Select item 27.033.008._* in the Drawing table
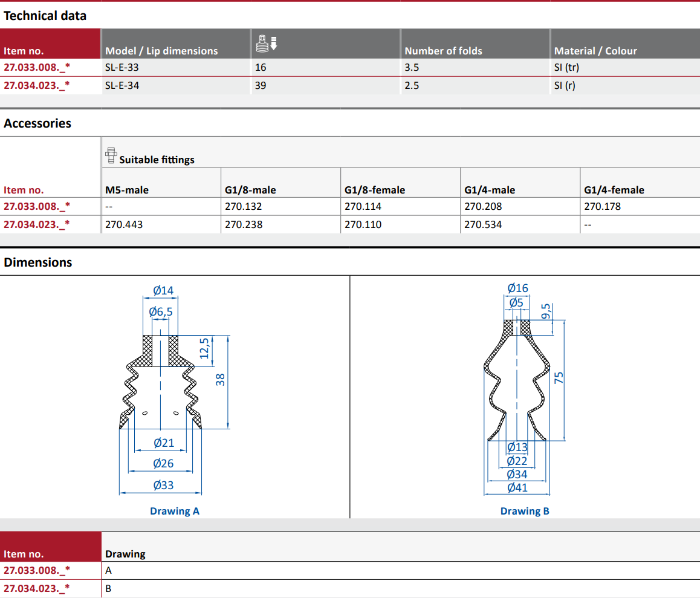700x598 pixels. 37,570
